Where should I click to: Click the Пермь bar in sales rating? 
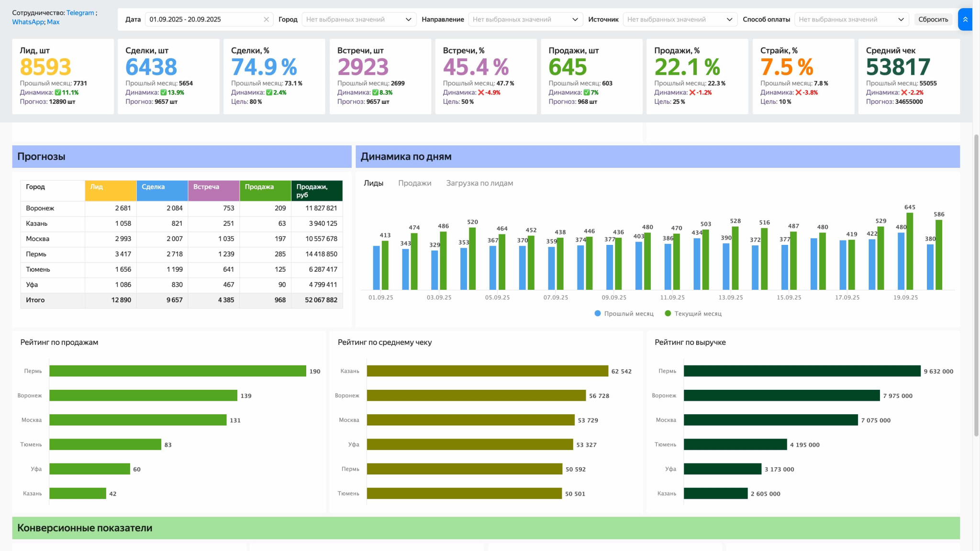tap(178, 371)
